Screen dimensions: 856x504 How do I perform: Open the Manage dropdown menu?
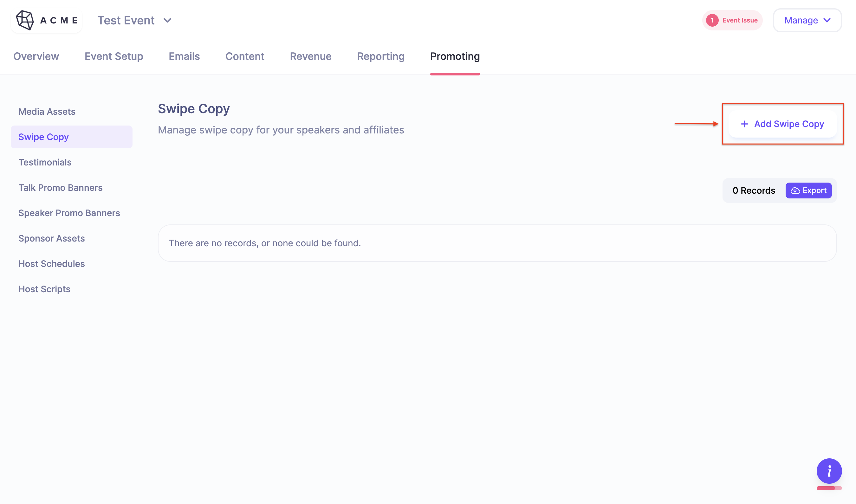point(807,20)
